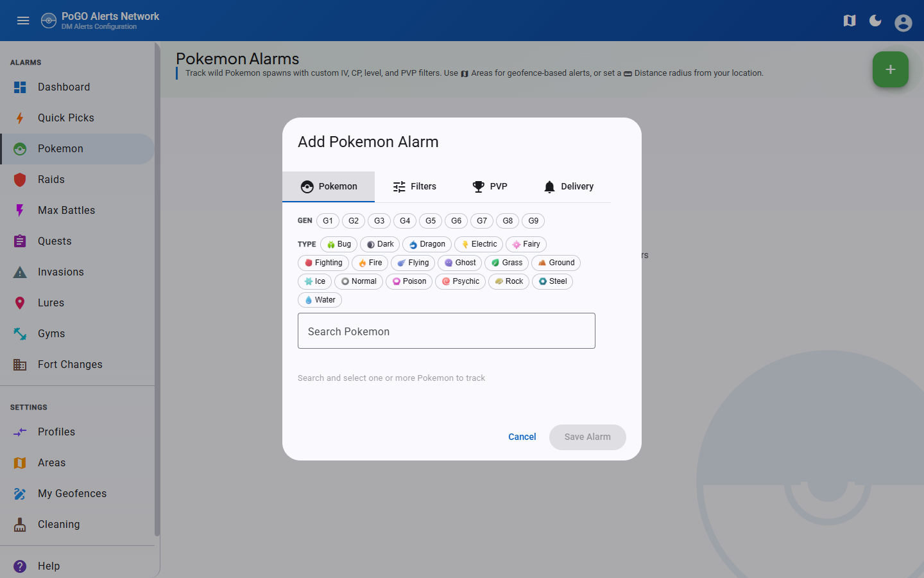
Task: Click the Fort Changes building icon
Action: [x=20, y=365]
